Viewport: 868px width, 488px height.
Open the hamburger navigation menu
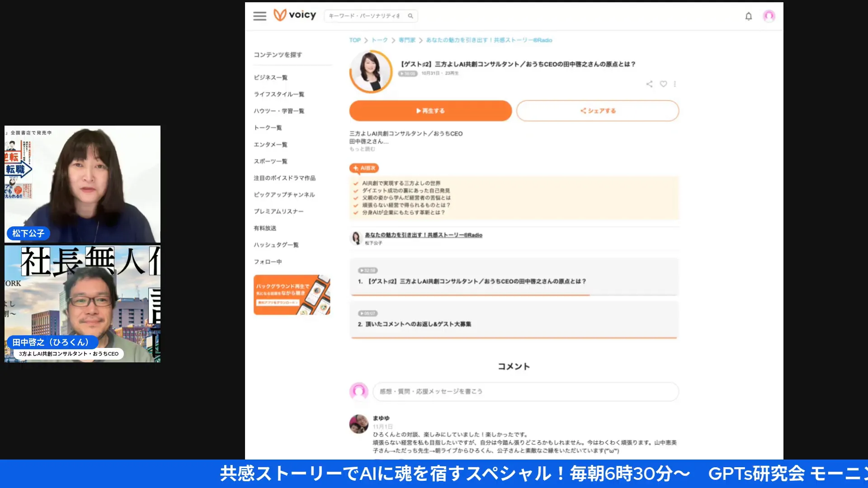[259, 16]
